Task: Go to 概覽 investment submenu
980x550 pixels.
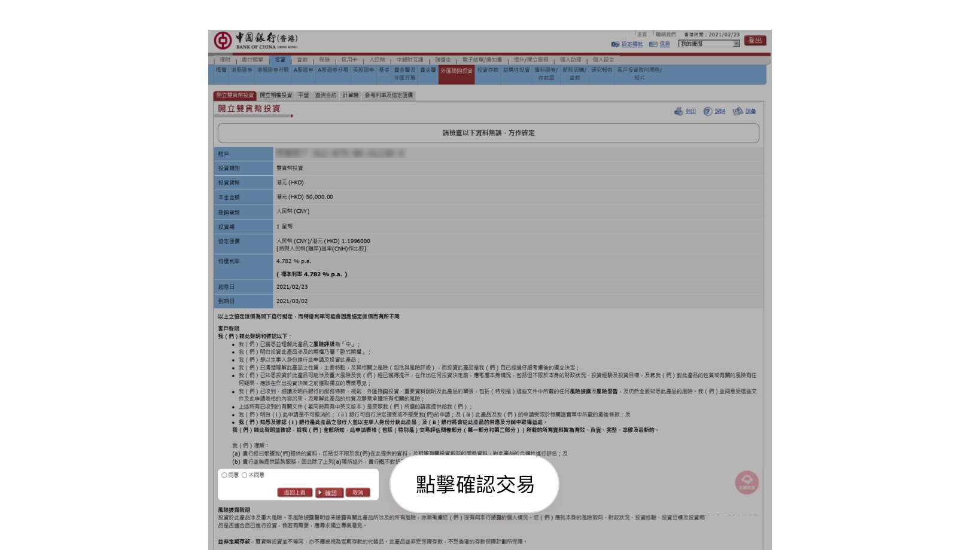Action: (221, 70)
